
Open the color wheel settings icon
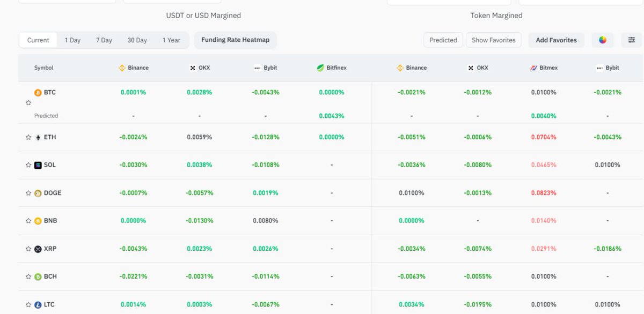pyautogui.click(x=602, y=40)
